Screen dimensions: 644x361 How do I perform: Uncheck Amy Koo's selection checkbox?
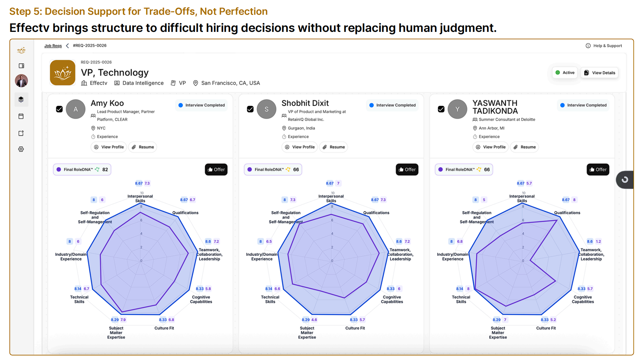pyautogui.click(x=59, y=109)
